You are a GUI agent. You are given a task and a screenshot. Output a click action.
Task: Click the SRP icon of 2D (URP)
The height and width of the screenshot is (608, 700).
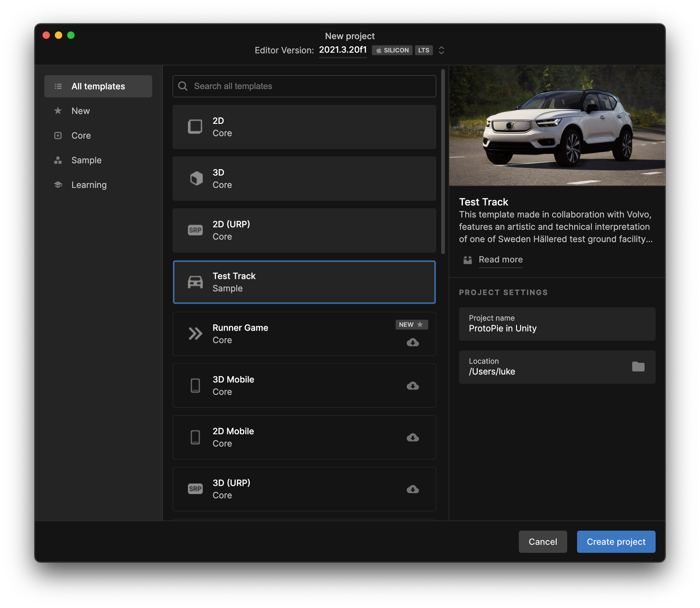pyautogui.click(x=195, y=230)
